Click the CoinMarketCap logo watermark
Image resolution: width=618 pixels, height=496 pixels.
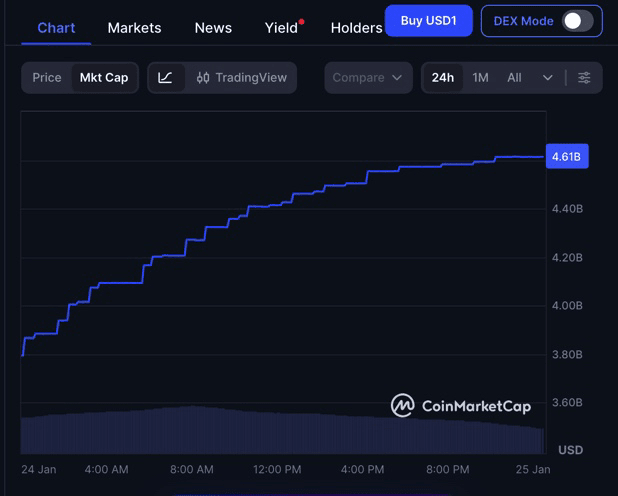474,405
